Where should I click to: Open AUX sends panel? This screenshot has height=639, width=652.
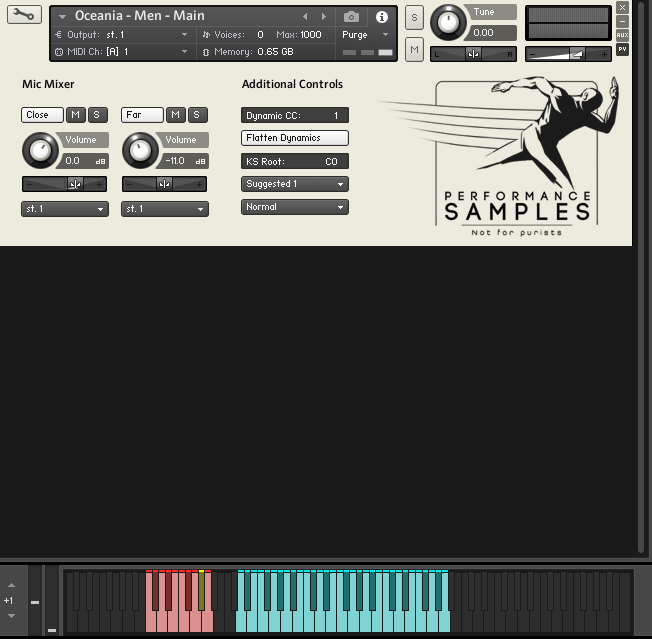622,35
